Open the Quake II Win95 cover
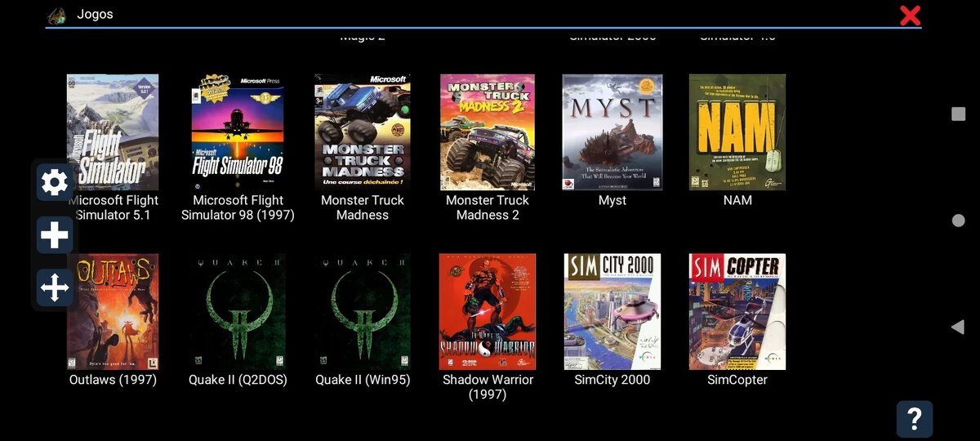Image resolution: width=980 pixels, height=441 pixels. coord(363,312)
